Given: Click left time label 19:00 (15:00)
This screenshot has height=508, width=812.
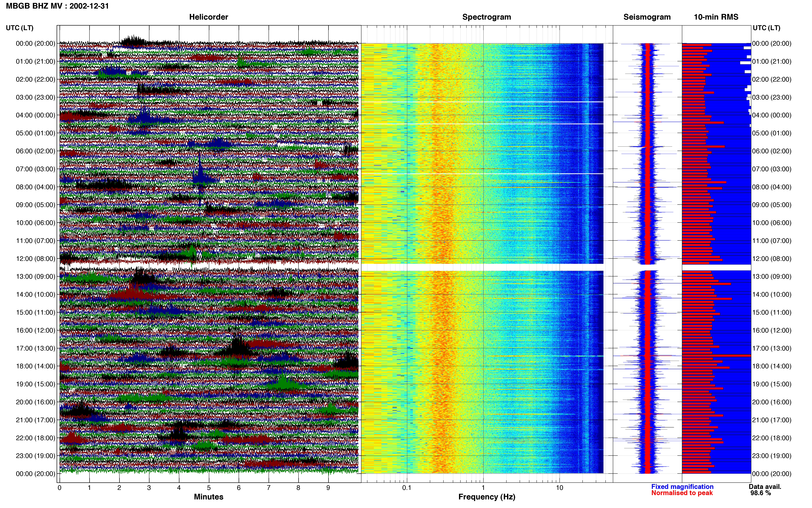Looking at the screenshot, I should click(36, 384).
